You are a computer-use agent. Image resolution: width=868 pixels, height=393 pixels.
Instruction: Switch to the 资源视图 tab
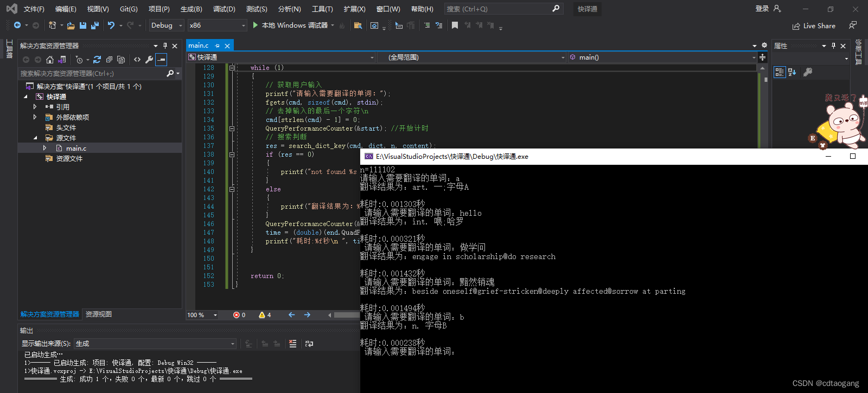pos(99,314)
